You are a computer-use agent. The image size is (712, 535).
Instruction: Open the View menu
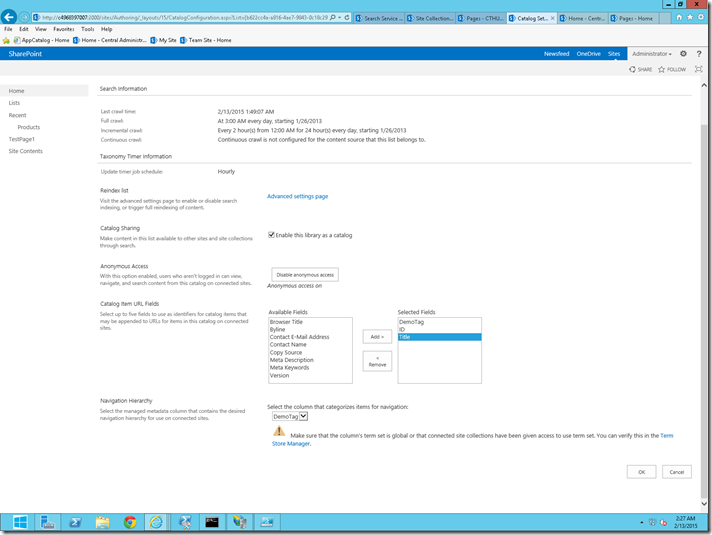click(x=41, y=29)
